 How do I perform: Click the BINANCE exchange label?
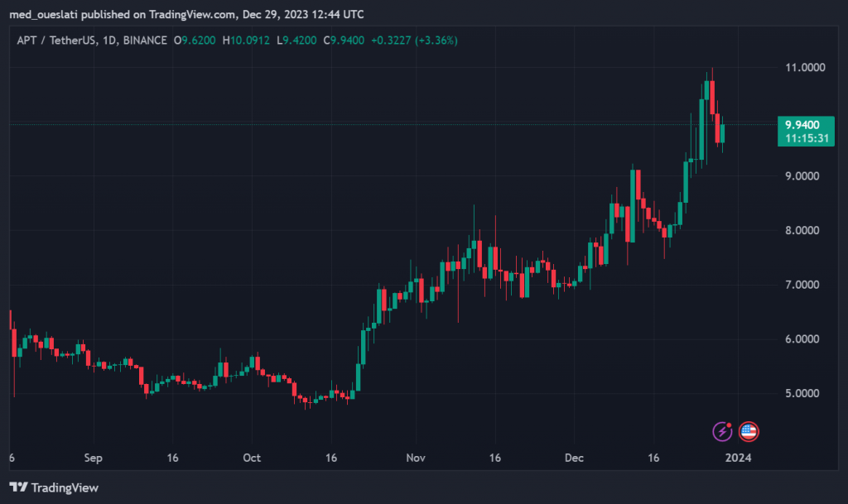(143, 40)
